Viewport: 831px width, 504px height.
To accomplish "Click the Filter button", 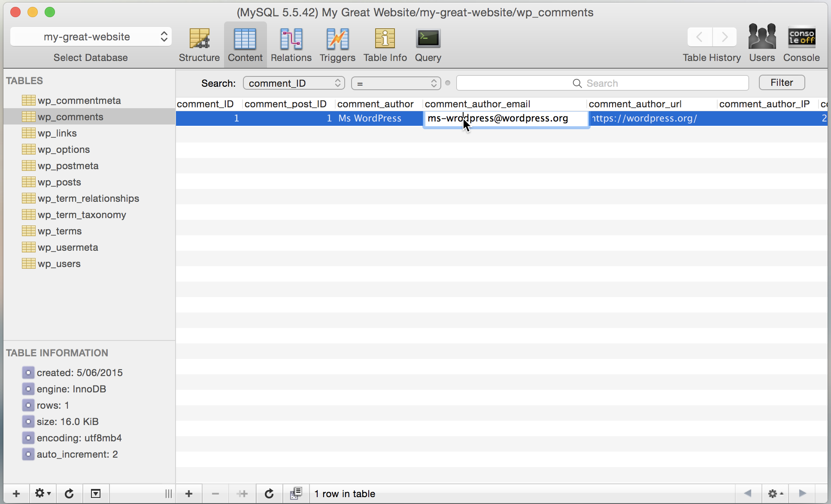I will click(782, 82).
